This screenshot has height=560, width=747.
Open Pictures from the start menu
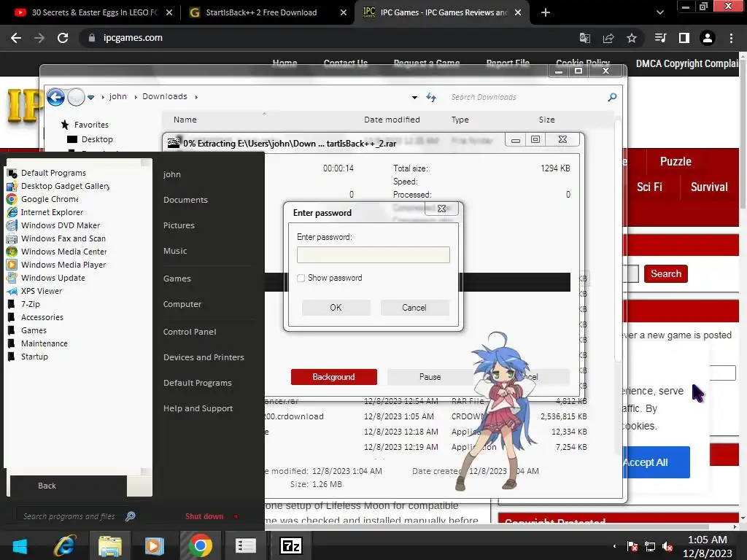179,225
